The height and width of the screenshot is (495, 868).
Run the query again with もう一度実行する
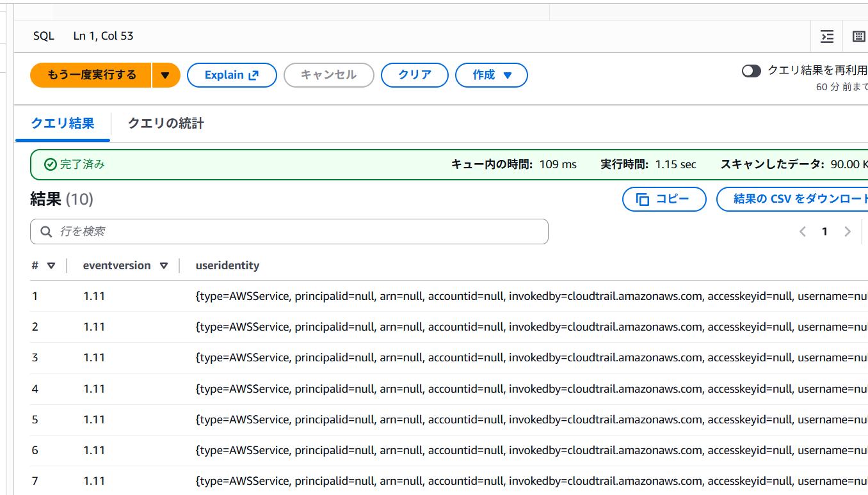click(92, 75)
